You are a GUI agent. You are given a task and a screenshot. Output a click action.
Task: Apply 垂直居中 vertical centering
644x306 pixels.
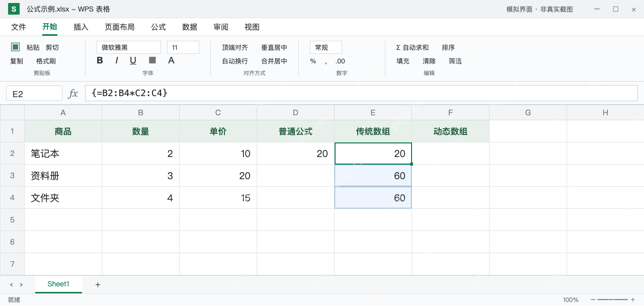click(x=274, y=47)
